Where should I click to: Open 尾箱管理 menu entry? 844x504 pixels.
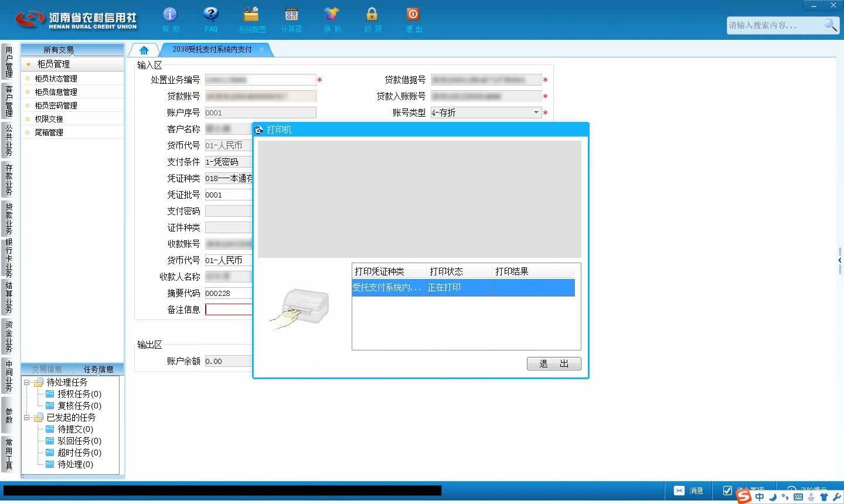(49, 132)
